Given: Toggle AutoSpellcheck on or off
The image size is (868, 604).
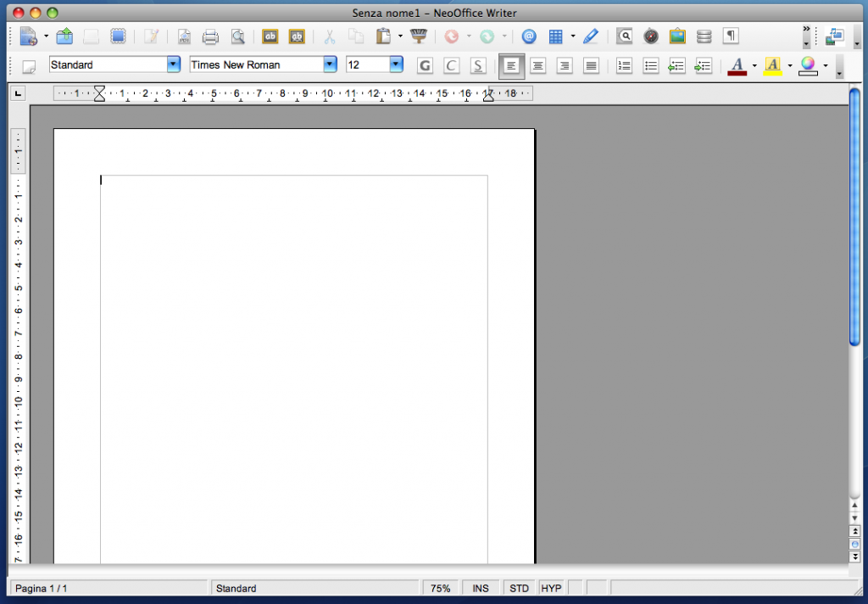Looking at the screenshot, I should click(x=298, y=36).
